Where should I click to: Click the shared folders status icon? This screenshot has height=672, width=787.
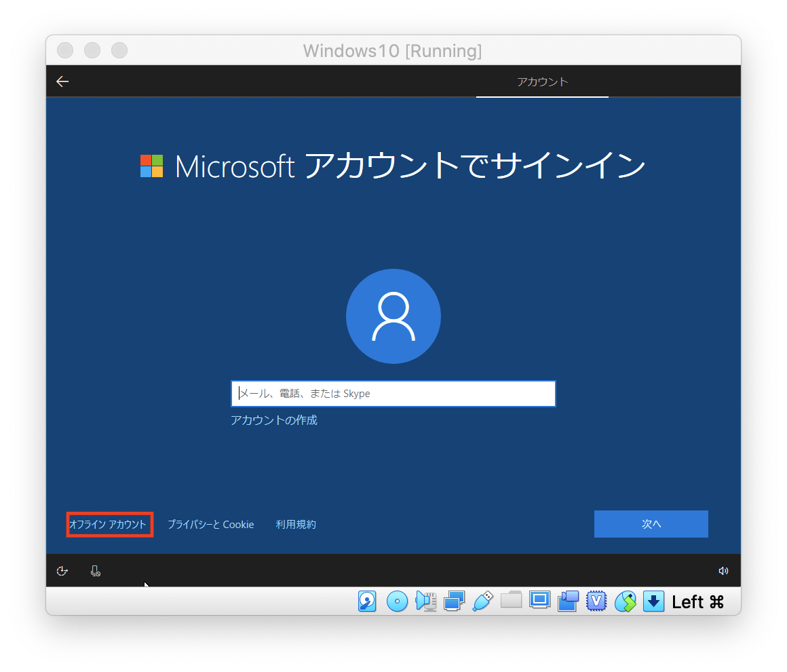coord(511,600)
